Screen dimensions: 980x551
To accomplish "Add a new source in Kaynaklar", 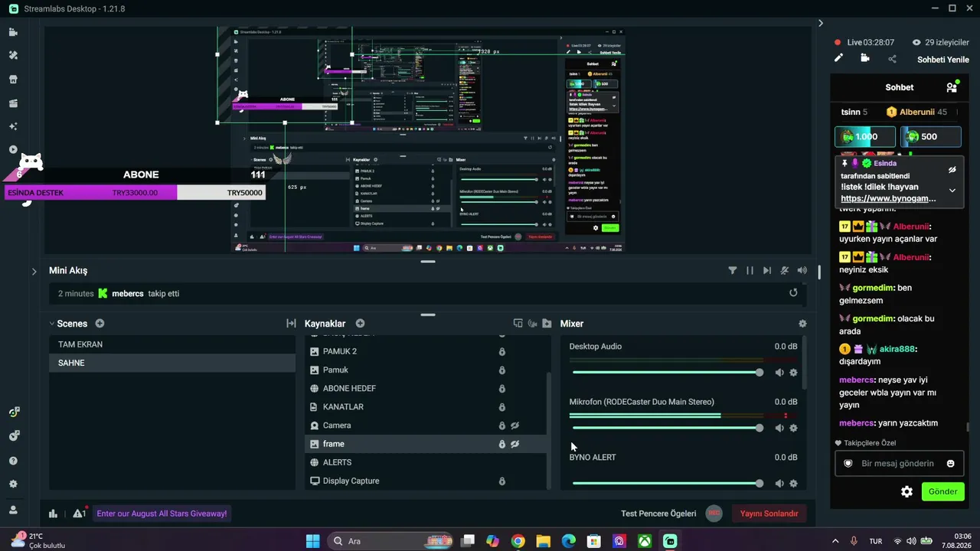I will click(360, 324).
